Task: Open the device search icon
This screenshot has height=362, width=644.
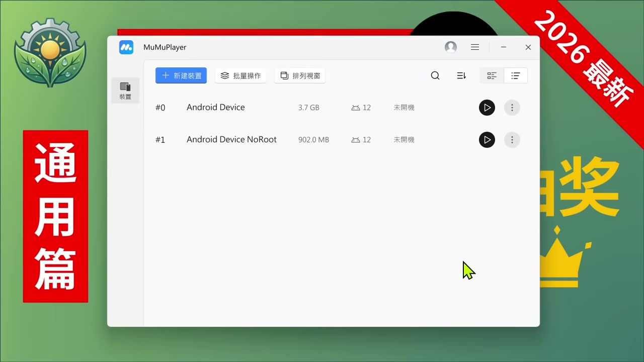Action: pyautogui.click(x=435, y=75)
